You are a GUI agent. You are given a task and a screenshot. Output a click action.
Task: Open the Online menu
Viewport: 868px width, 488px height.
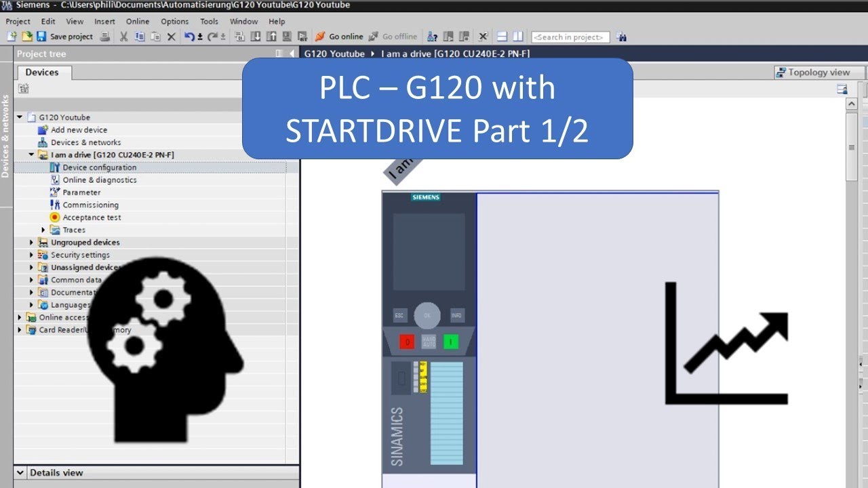coord(138,21)
